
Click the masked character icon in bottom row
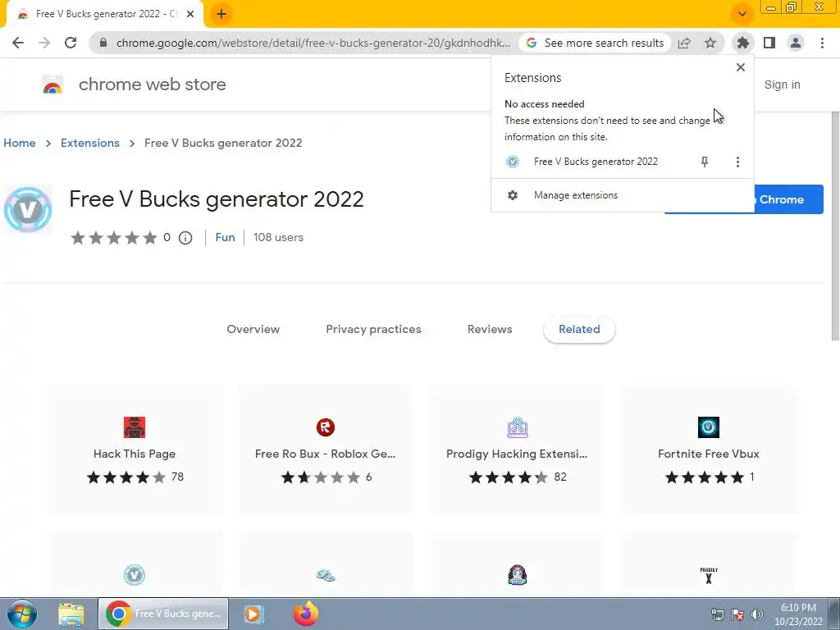tap(517, 575)
